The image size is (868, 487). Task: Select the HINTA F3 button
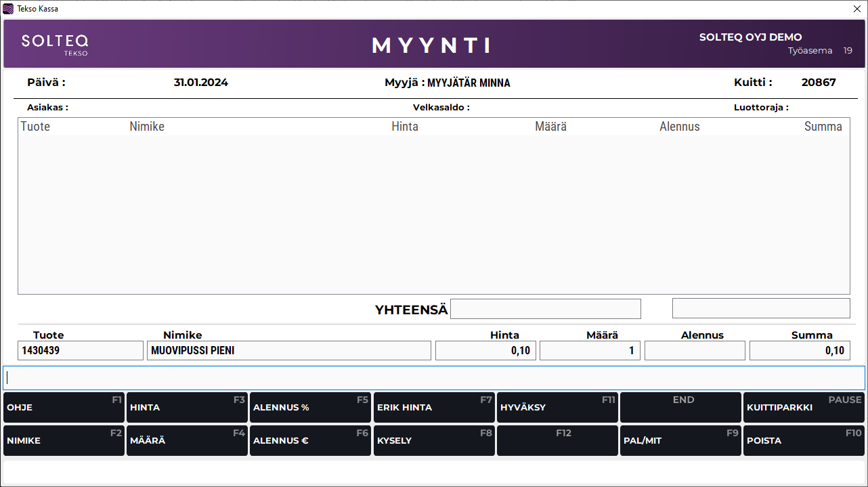click(x=187, y=407)
